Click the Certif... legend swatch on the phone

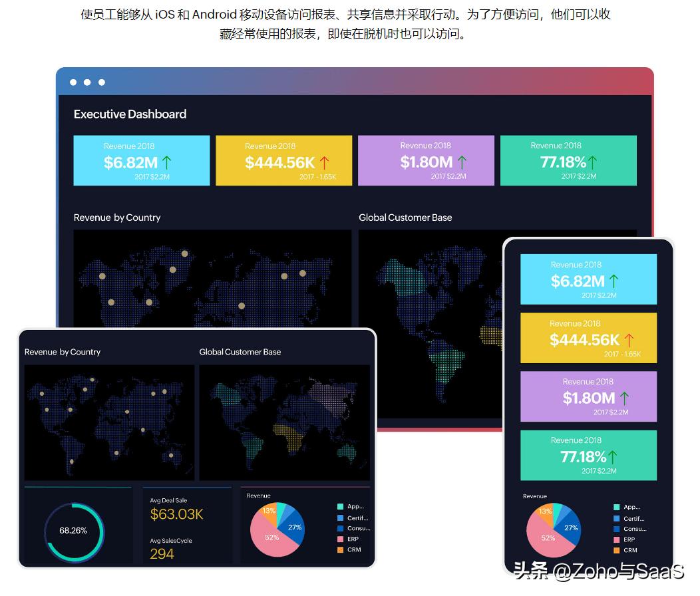(x=617, y=518)
